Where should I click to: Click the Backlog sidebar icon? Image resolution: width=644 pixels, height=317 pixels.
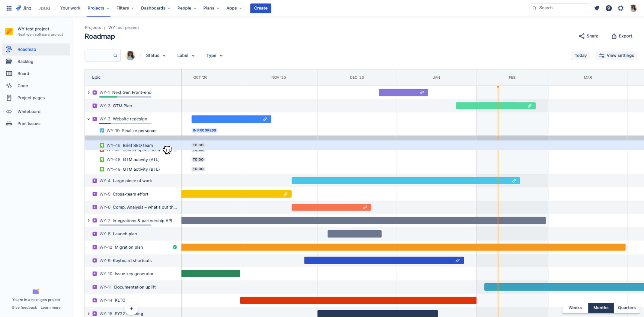(x=9, y=61)
